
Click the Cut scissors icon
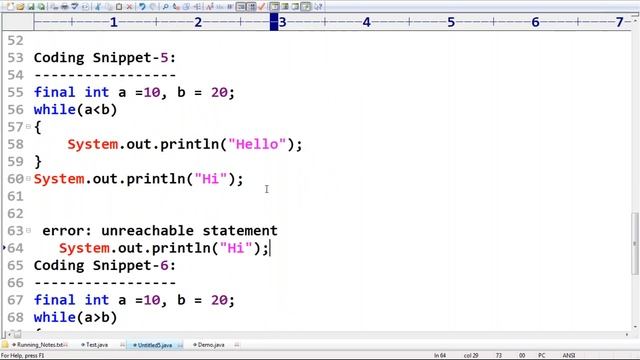pos(97,7)
